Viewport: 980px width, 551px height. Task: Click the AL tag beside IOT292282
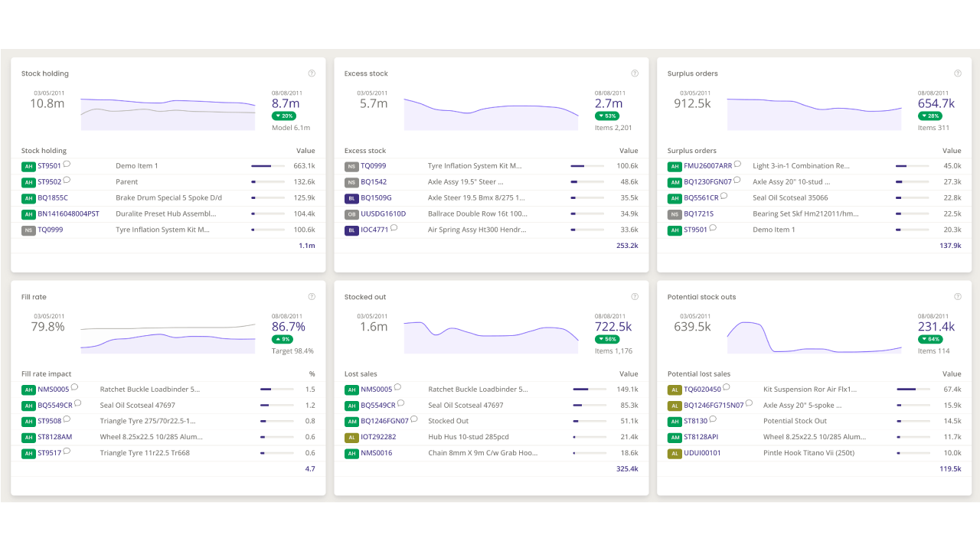point(351,438)
